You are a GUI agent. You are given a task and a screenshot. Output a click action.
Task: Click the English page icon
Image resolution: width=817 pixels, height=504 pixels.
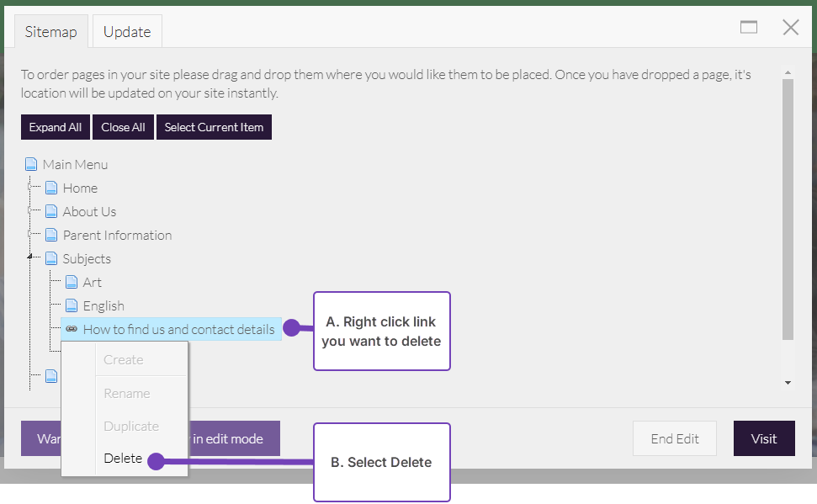[72, 306]
